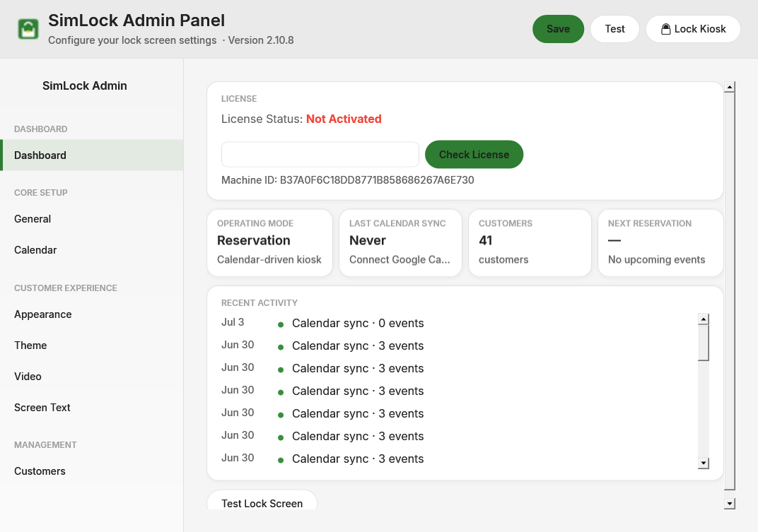Click the SimLock green lock logo
Viewport: 758px width, 532px height.
28,29
